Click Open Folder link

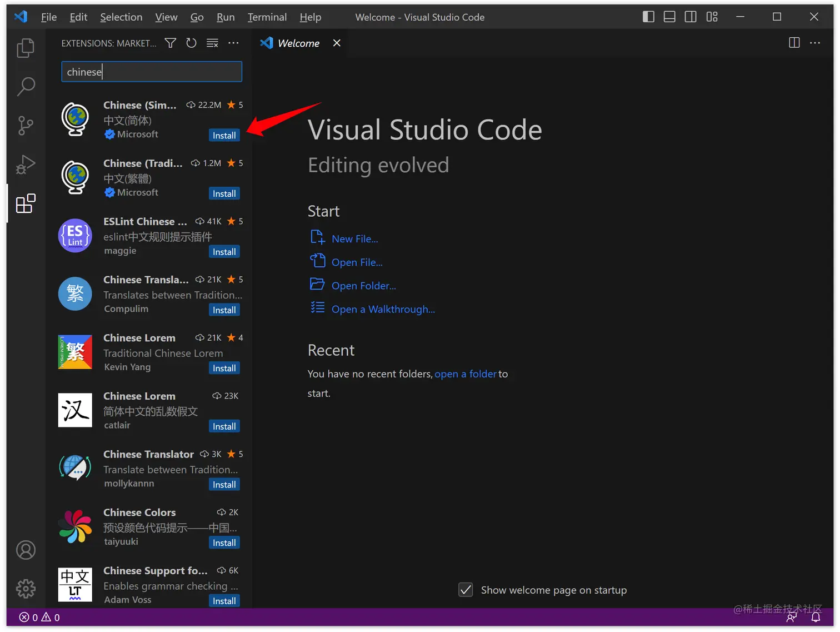[363, 286]
